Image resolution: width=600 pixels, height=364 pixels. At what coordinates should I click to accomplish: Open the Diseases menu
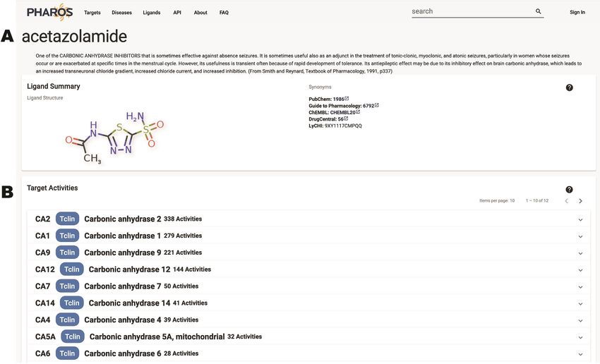click(121, 13)
